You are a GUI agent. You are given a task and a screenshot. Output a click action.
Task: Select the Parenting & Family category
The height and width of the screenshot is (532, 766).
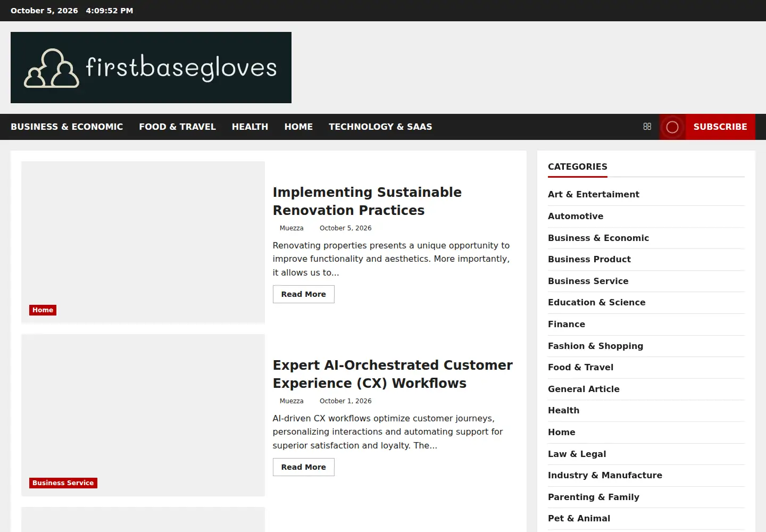point(594,497)
